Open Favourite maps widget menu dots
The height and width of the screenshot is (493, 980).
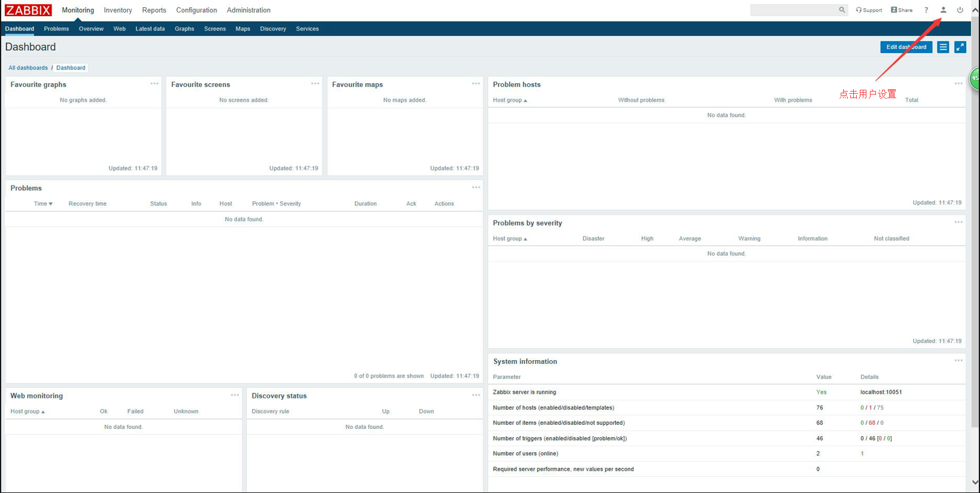(x=476, y=84)
